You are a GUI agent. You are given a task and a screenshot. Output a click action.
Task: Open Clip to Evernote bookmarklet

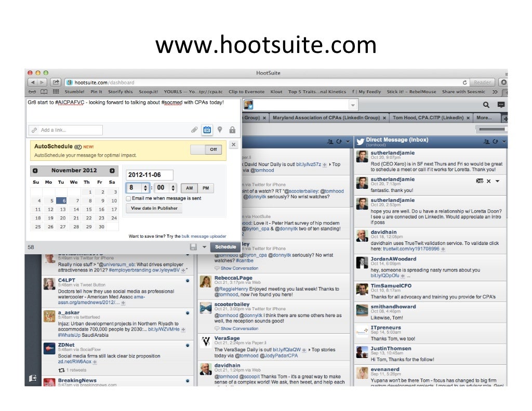click(x=246, y=92)
